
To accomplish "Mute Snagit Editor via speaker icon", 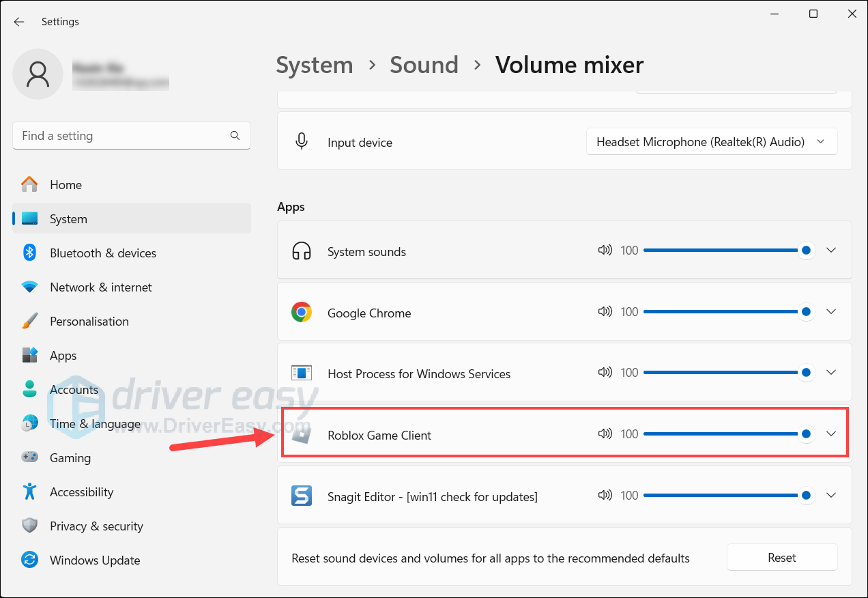I will tap(605, 495).
